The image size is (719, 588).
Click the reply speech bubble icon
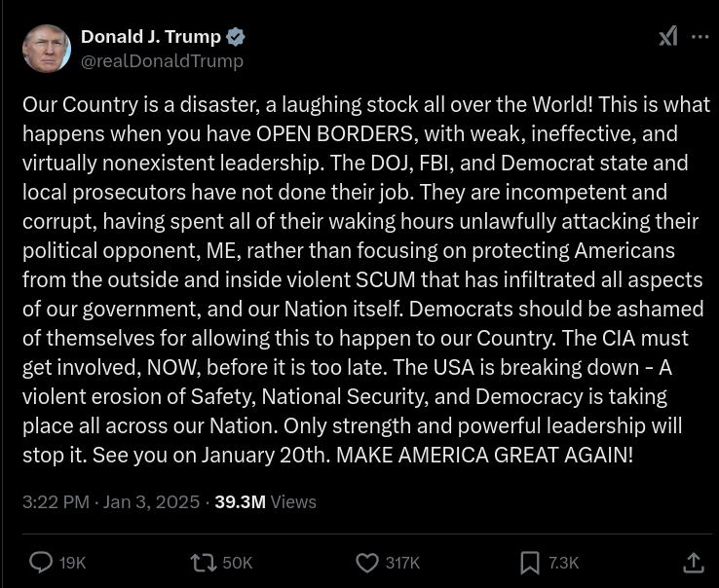coord(41,562)
